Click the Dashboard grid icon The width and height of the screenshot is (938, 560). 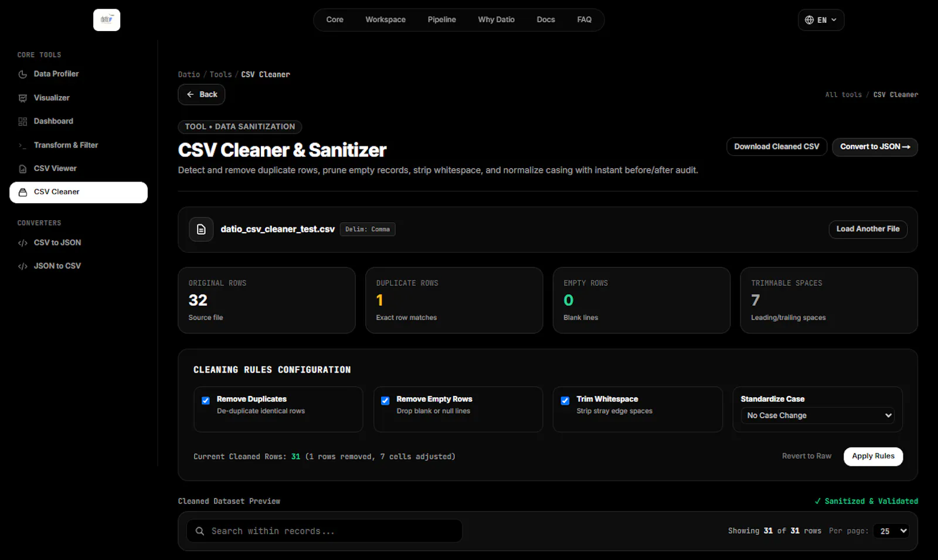23,122
